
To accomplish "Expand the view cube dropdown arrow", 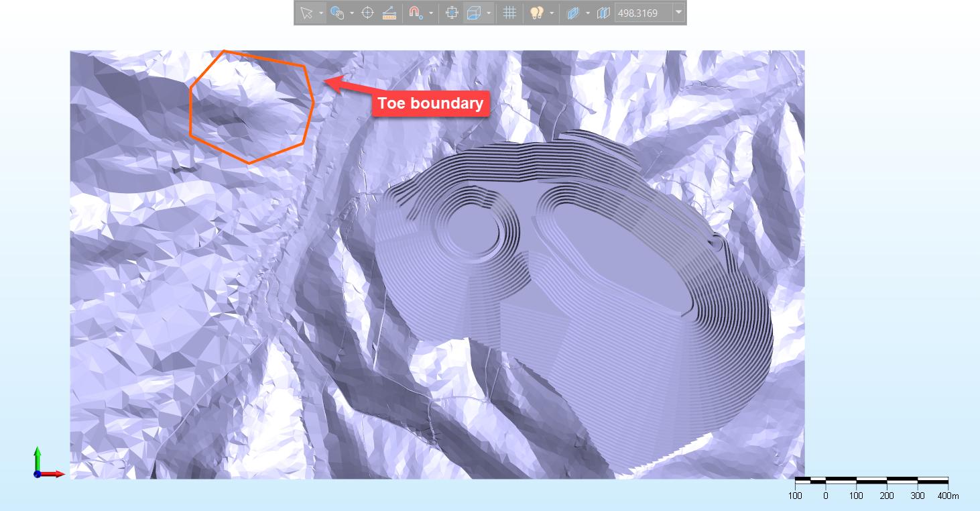I will click(x=489, y=13).
